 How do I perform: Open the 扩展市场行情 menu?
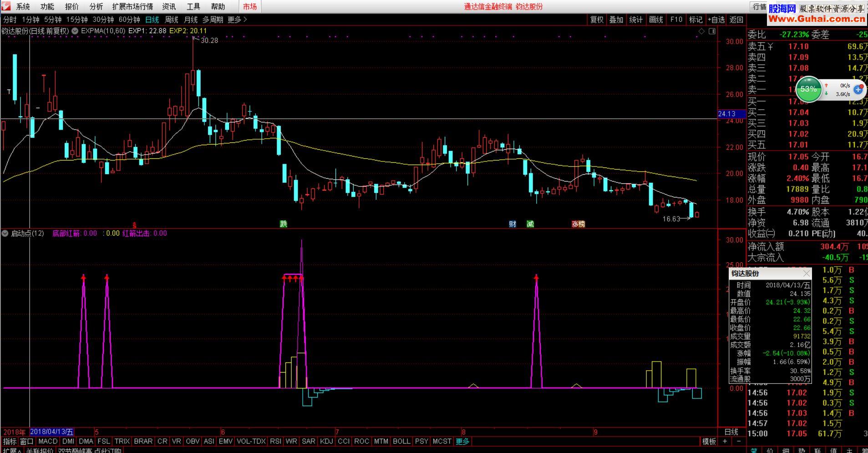(132, 6)
